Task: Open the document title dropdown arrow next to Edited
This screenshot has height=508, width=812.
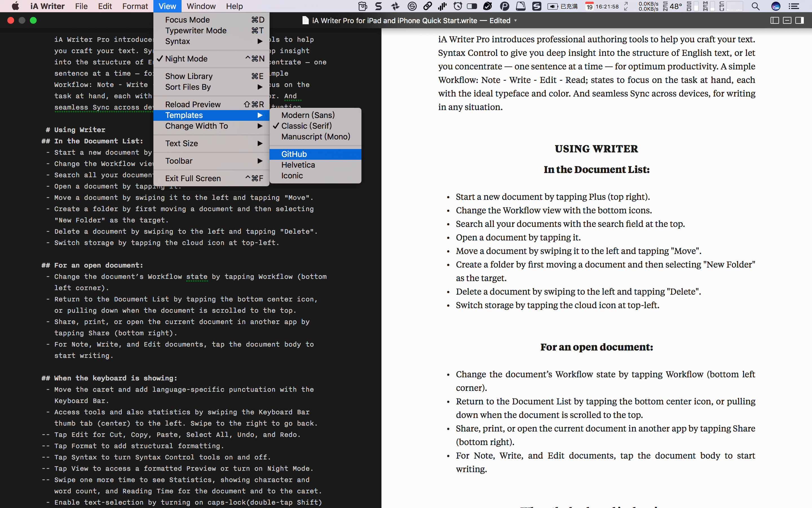Action: point(515,21)
